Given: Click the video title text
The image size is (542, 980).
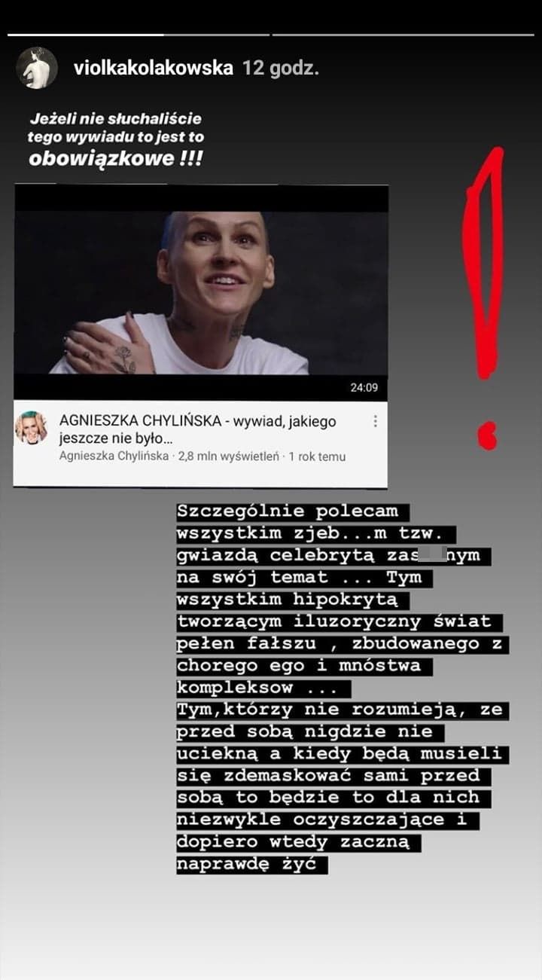Looking at the screenshot, I should point(198,430).
